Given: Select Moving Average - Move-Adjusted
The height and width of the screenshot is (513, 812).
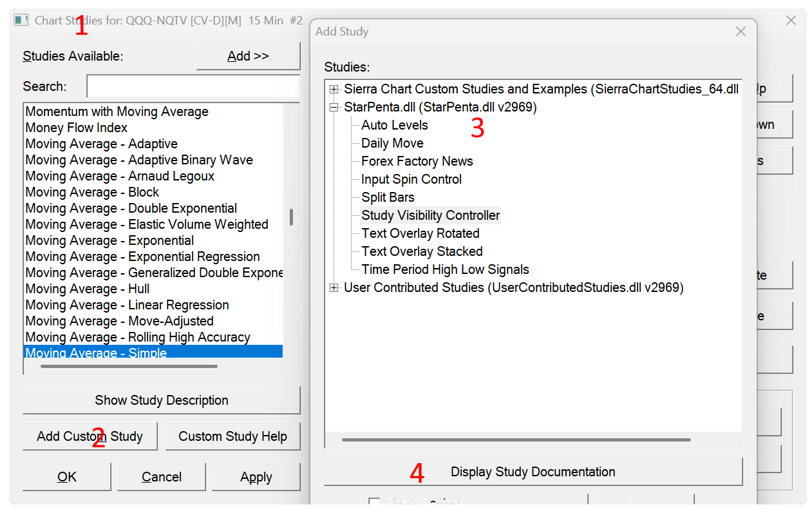Looking at the screenshot, I should tap(120, 321).
